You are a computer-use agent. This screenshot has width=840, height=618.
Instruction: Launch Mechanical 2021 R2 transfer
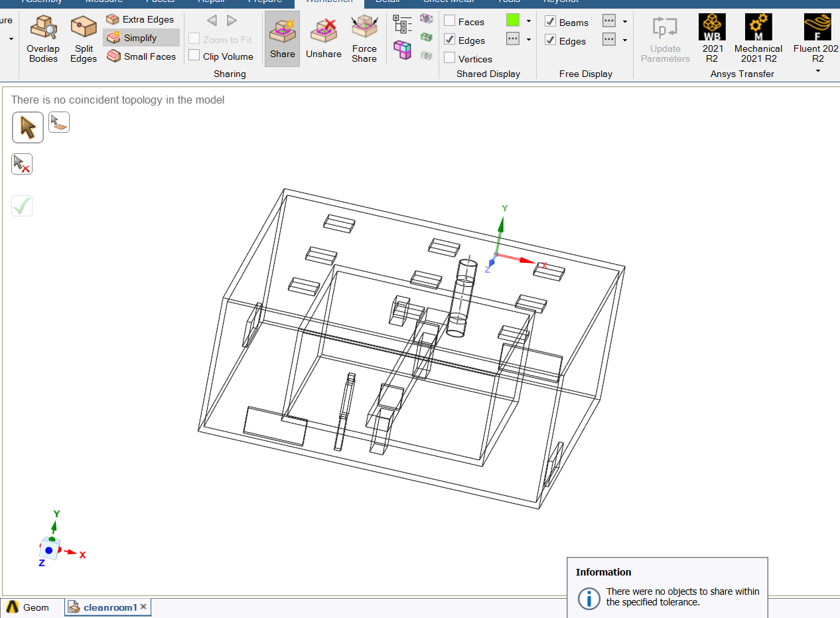pos(758,39)
